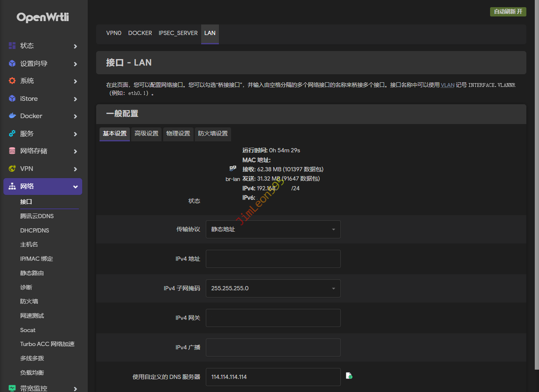Click the System gear icon in sidebar
Viewport: 539px width, 392px height.
pyautogui.click(x=12, y=81)
